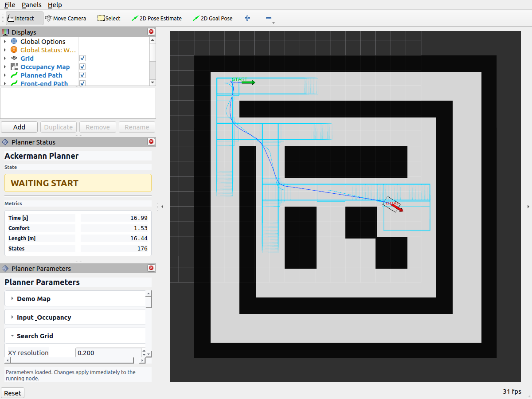Click the Reset button

pyautogui.click(x=12, y=393)
